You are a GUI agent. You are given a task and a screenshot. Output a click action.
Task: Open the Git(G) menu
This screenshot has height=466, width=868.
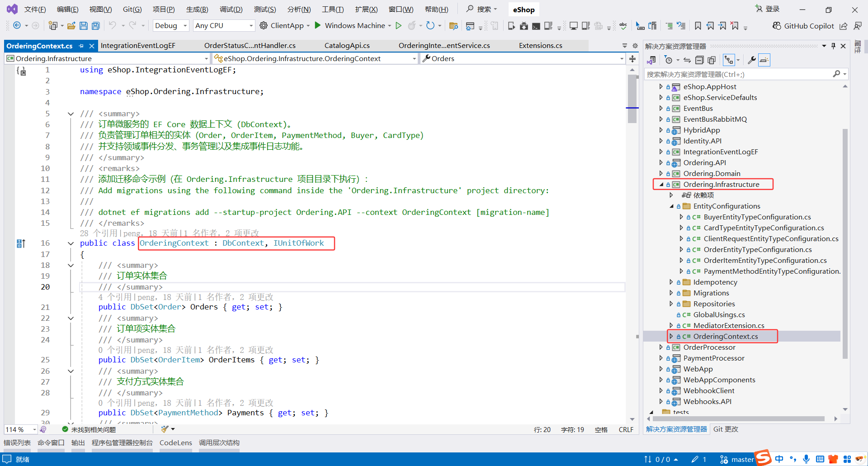coord(132,10)
